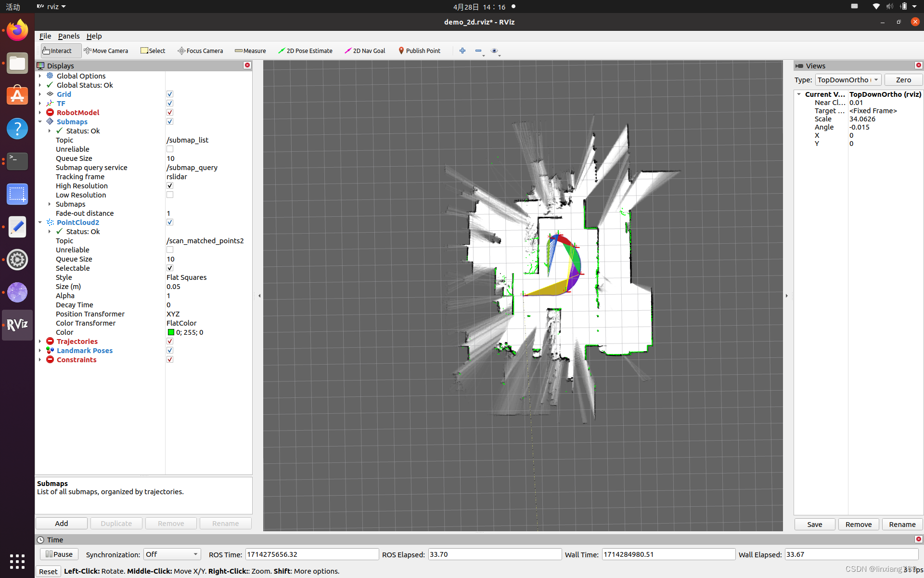Open the File menu
The height and width of the screenshot is (578, 924).
pyautogui.click(x=45, y=36)
